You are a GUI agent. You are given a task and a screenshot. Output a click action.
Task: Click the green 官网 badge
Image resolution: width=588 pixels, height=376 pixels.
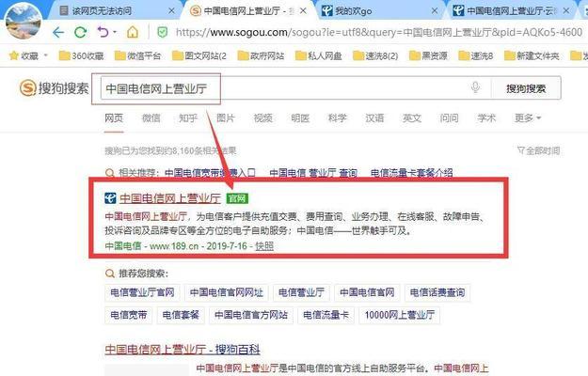[x=237, y=198]
